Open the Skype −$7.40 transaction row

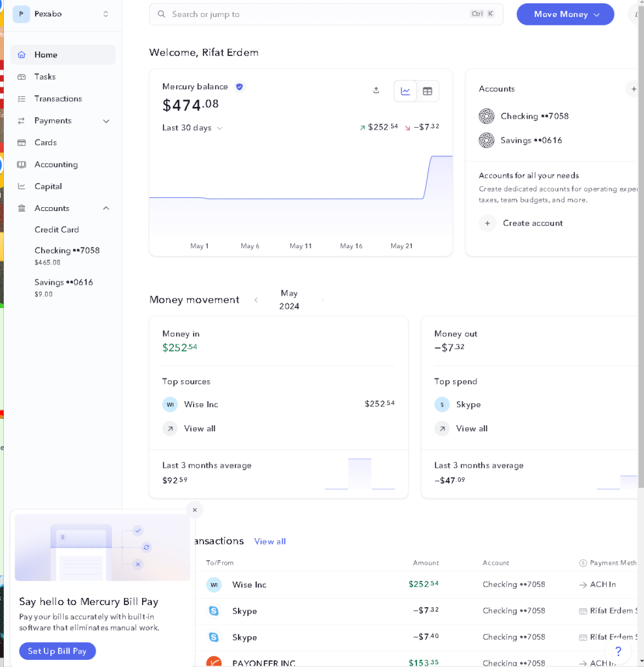point(417,638)
